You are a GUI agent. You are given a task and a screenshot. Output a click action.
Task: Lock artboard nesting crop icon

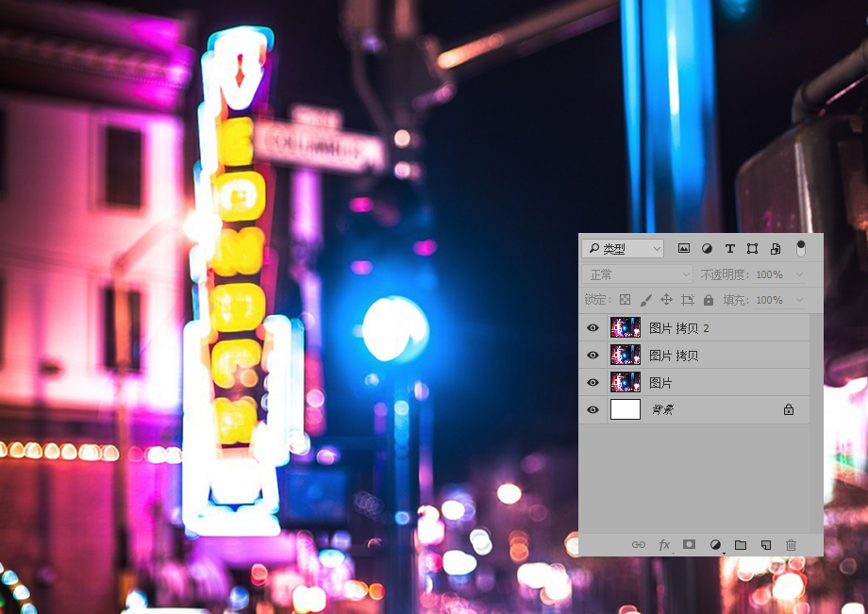click(688, 300)
